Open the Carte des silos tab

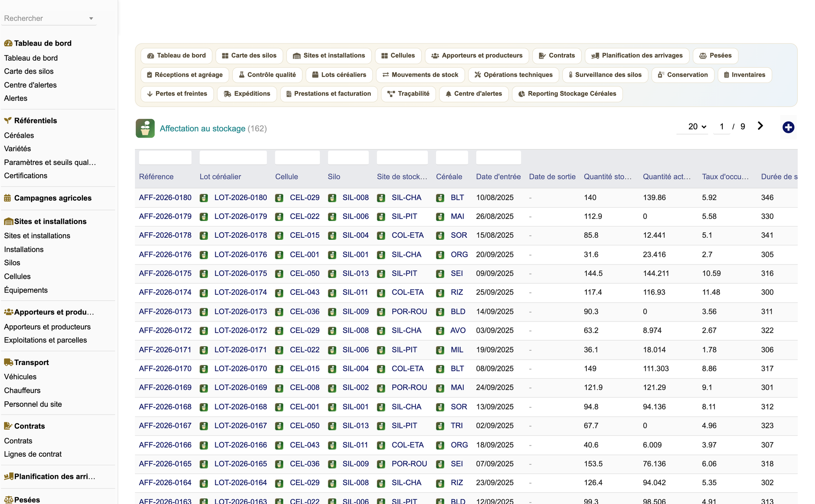pyautogui.click(x=249, y=56)
